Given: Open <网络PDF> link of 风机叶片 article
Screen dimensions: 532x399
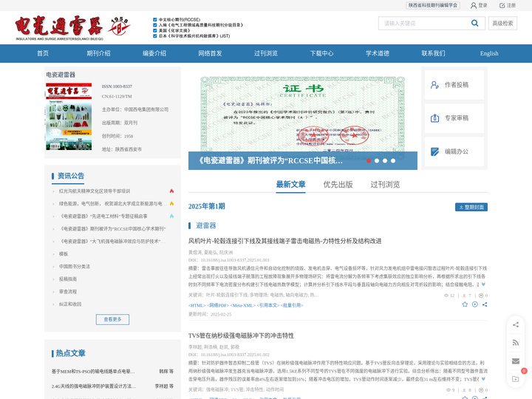Looking at the screenshot, I should point(218,305).
